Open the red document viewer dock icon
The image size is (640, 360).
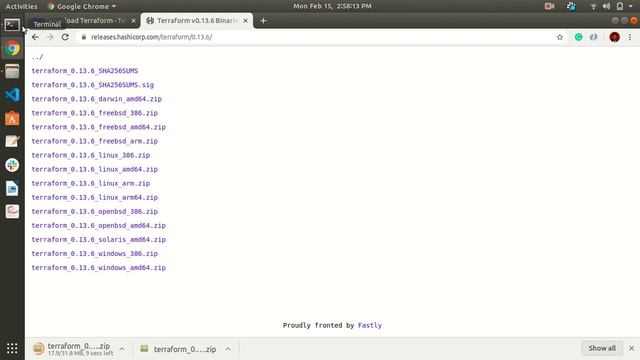pos(12,211)
